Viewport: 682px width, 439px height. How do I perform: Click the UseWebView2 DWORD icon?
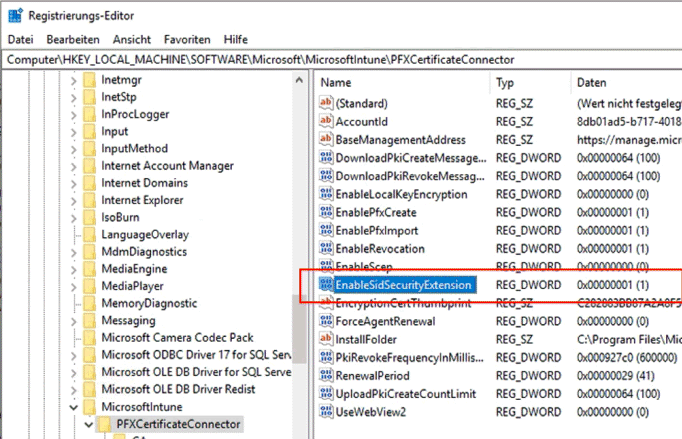[326, 412]
